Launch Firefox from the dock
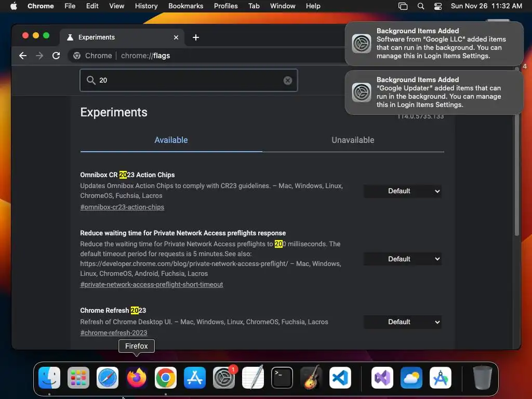Image resolution: width=532 pixels, height=399 pixels. coord(137,377)
